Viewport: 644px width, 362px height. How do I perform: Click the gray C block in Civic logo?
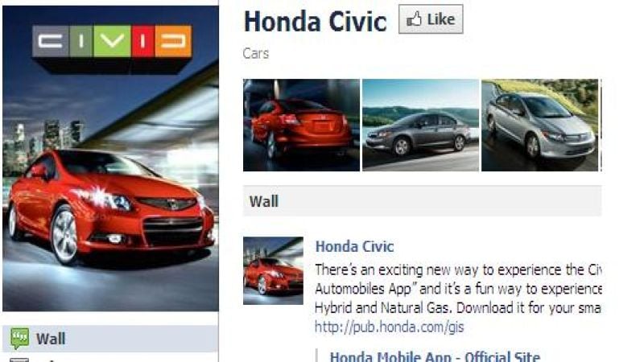pyautogui.click(x=51, y=41)
